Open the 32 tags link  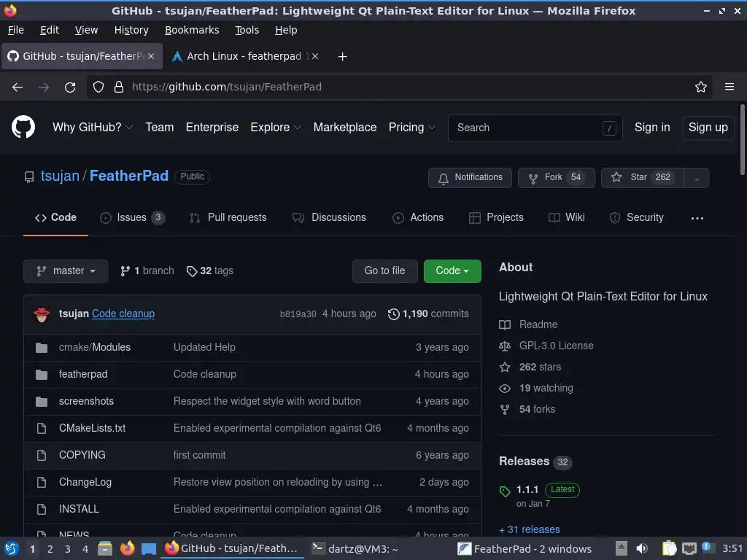[x=210, y=271]
